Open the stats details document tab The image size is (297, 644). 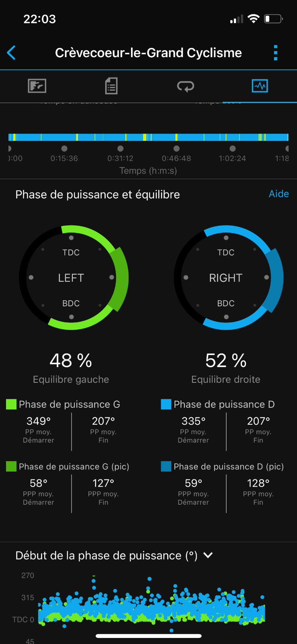coord(111,86)
